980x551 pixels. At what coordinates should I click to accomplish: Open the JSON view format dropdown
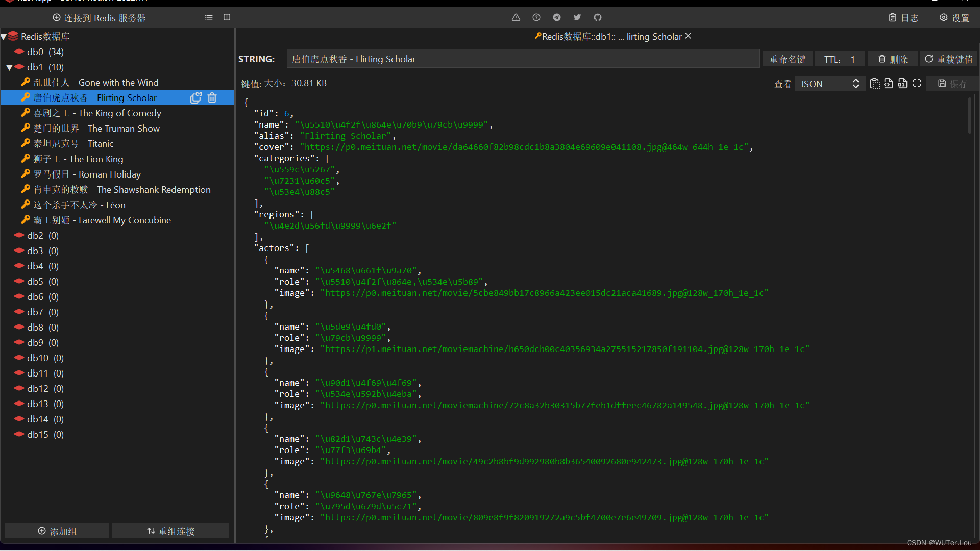[829, 84]
